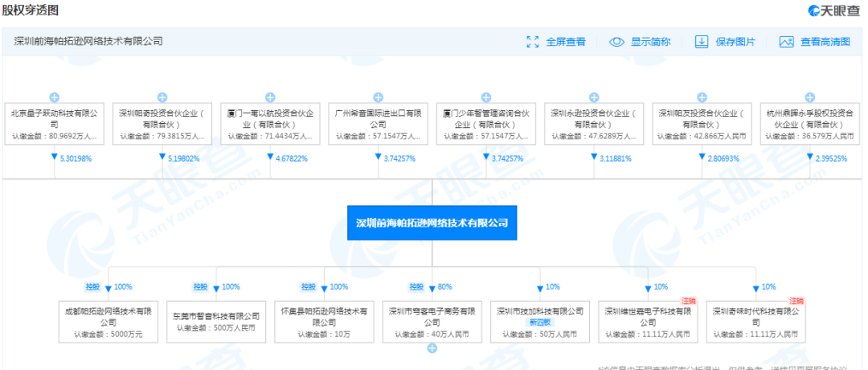Image resolution: width=868 pixels, height=370 pixels.
Task: Click 显示简称 text button
Action: coord(651,42)
